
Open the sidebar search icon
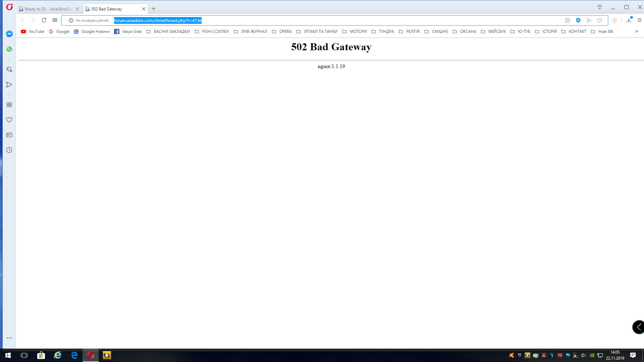click(x=9, y=69)
